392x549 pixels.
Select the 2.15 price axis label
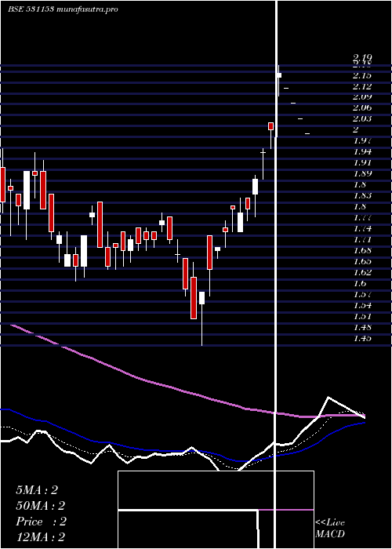coord(362,75)
